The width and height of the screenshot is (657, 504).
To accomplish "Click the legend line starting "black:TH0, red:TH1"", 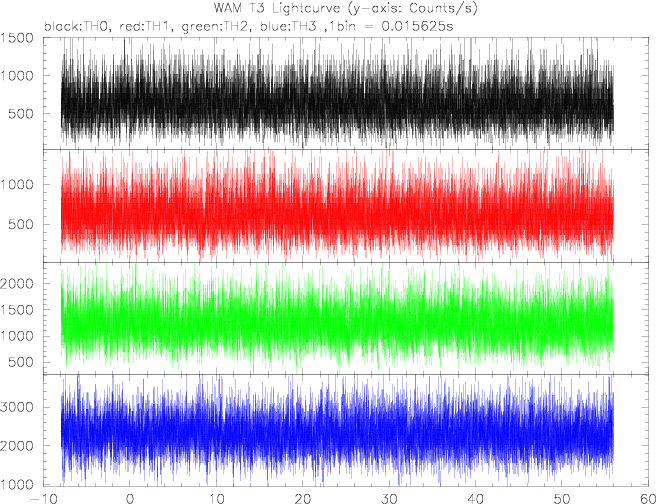I will [x=249, y=27].
